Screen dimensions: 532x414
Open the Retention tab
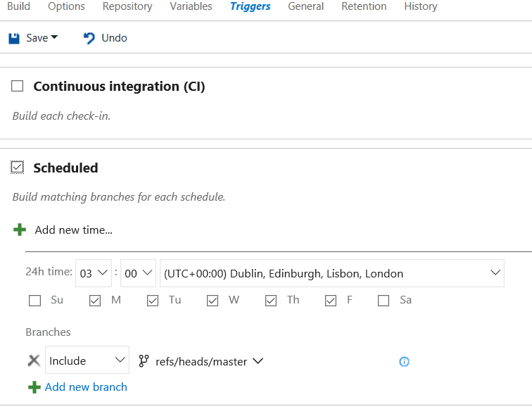364,6
